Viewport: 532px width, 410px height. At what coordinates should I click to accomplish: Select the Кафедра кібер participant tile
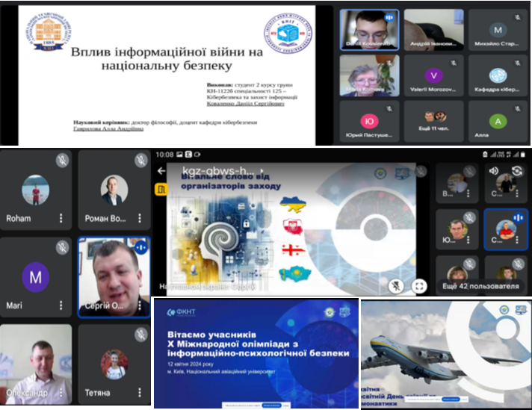pyautogui.click(x=498, y=78)
